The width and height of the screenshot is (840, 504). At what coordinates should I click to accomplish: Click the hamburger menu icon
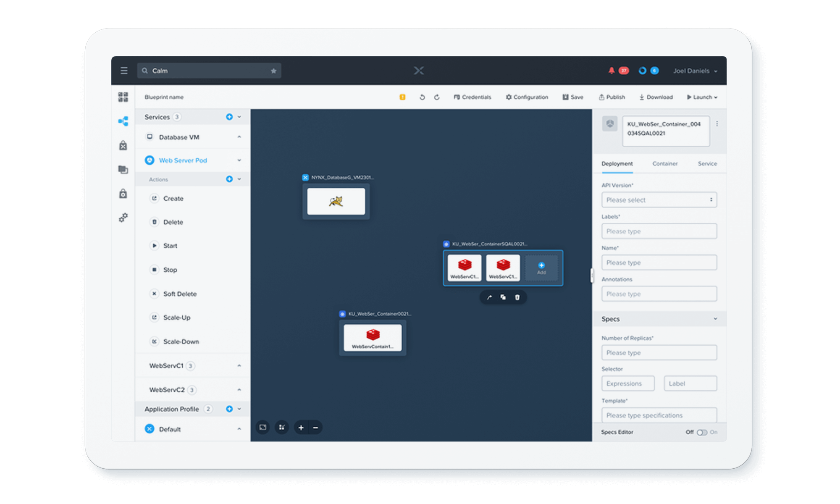point(124,71)
